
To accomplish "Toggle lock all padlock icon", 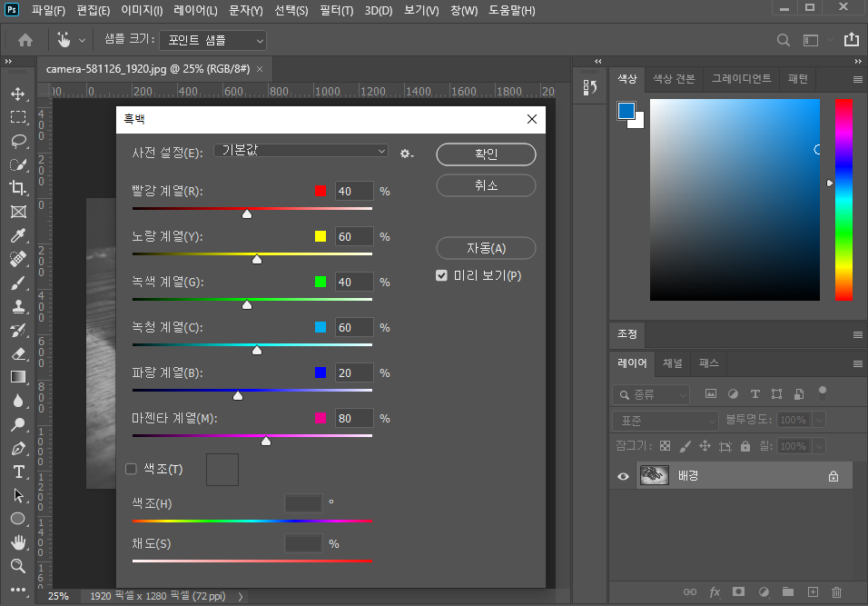I will point(745,446).
